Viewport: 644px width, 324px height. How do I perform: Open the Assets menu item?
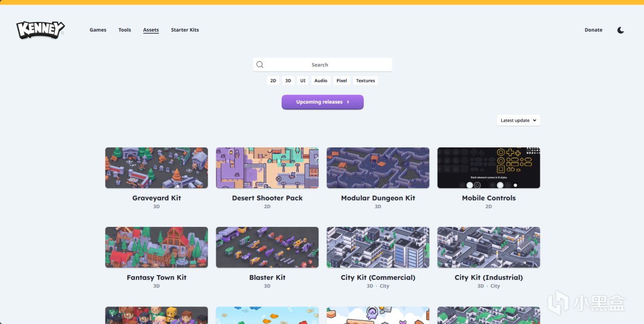(151, 30)
